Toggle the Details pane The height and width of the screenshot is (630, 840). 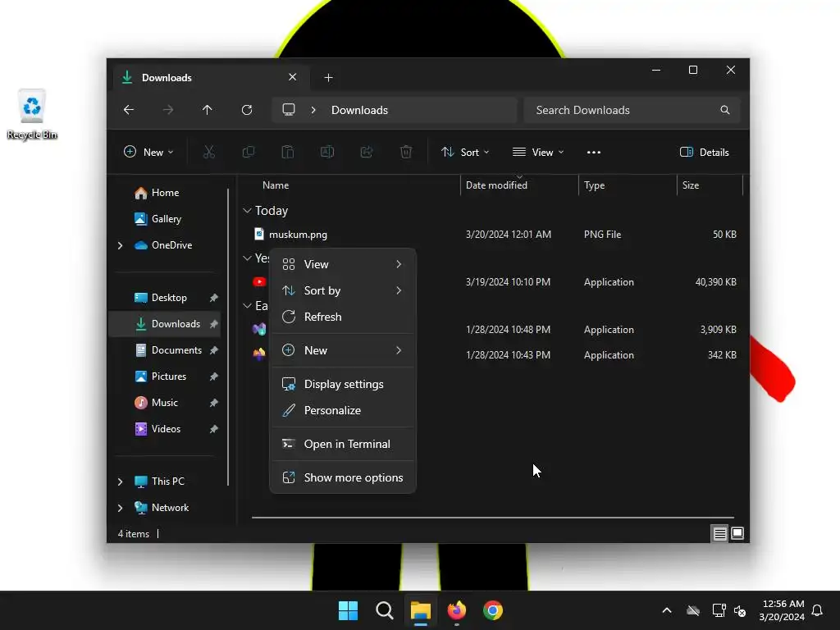click(x=704, y=152)
